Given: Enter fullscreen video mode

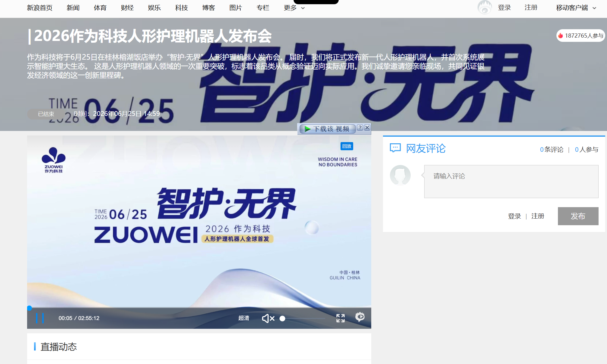Looking at the screenshot, I should [x=341, y=318].
